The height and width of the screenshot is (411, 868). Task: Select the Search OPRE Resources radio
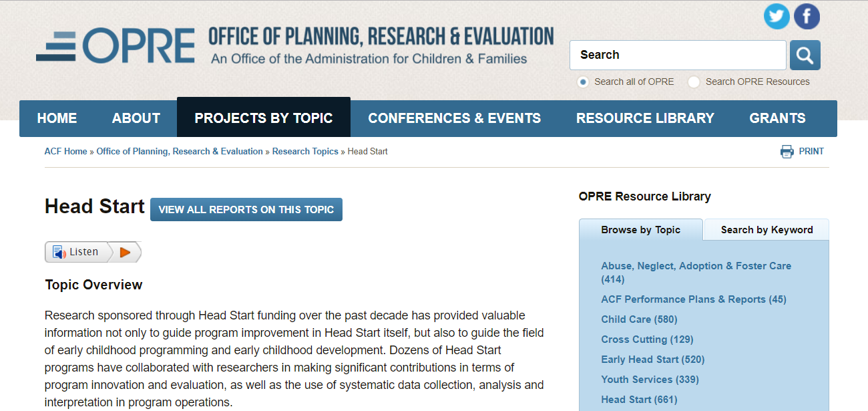[x=694, y=82]
